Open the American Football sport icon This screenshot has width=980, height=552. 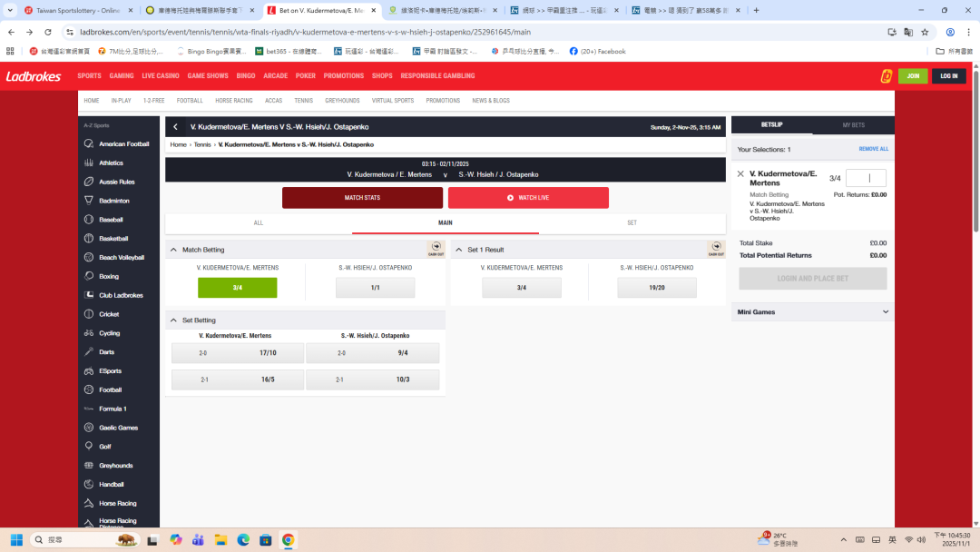89,143
